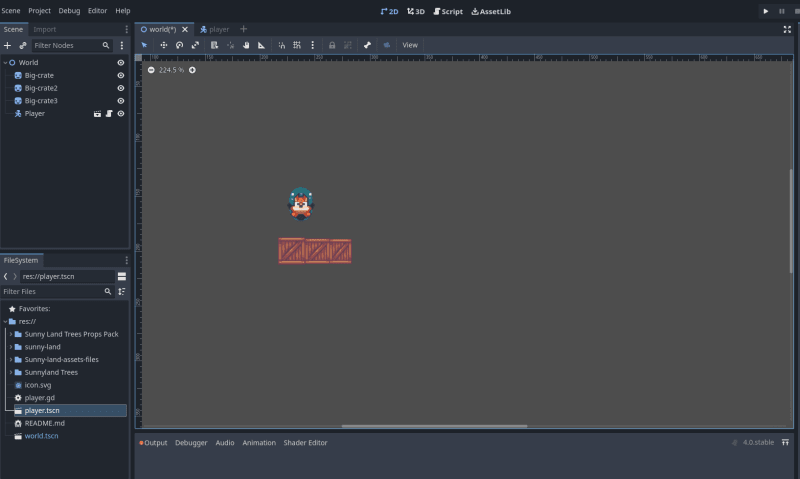The width and height of the screenshot is (800, 479).
Task: Open the AssetLib workspace
Action: (491, 11)
